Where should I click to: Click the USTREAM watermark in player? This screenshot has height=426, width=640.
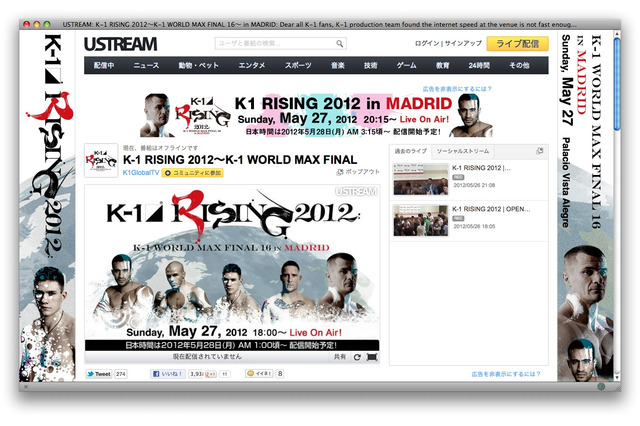click(356, 192)
